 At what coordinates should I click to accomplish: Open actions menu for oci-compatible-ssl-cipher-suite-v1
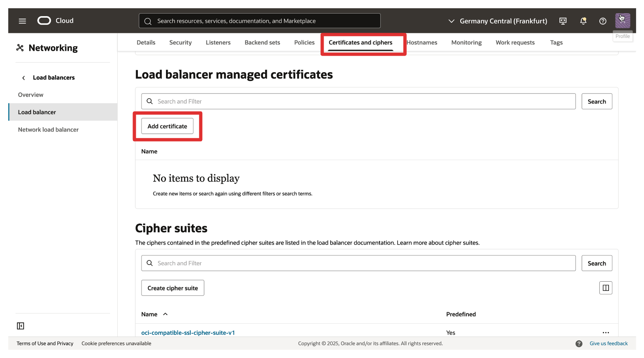coord(606,332)
